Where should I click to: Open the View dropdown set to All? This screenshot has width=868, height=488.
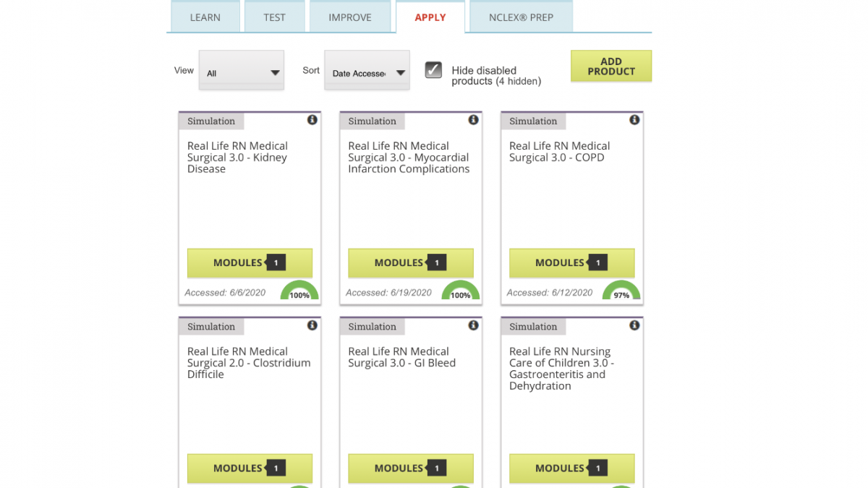pos(242,70)
